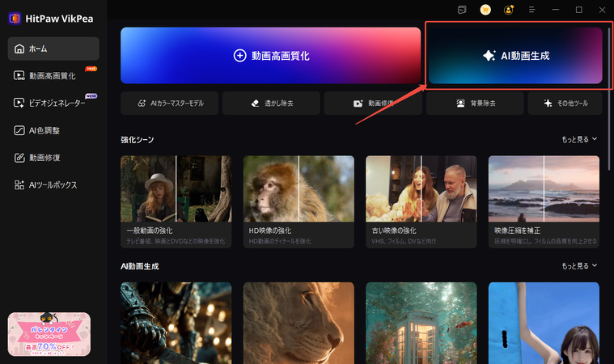This screenshot has width=614, height=364.
Task: Go to 動画修復 in sidebar
Action: click(53, 158)
